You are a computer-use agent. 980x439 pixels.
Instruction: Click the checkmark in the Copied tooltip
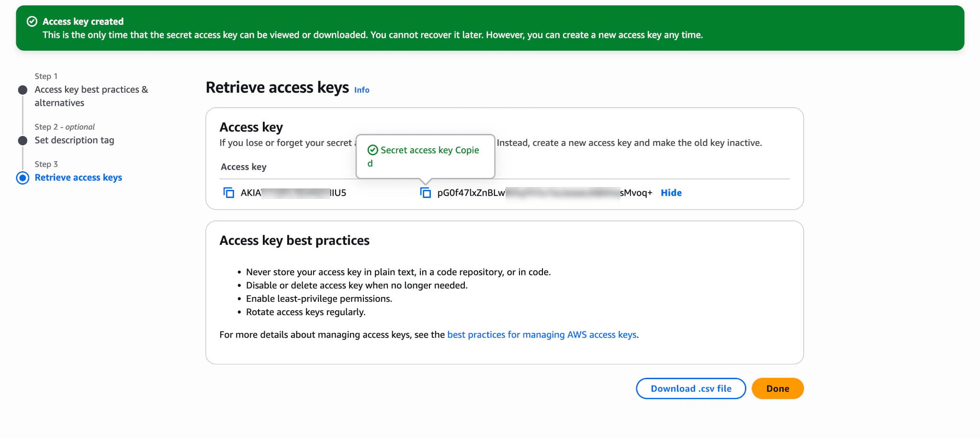click(373, 150)
